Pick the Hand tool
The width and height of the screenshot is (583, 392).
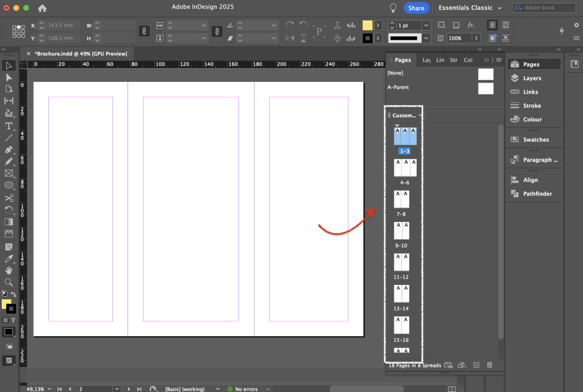coord(9,270)
